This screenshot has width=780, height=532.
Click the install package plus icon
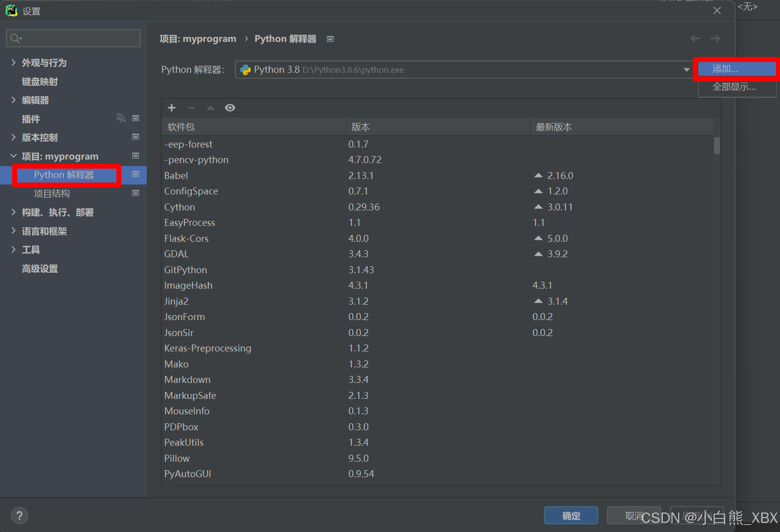click(172, 108)
